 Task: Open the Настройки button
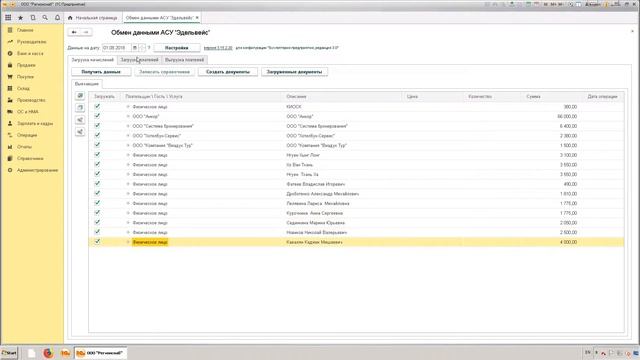[177, 48]
